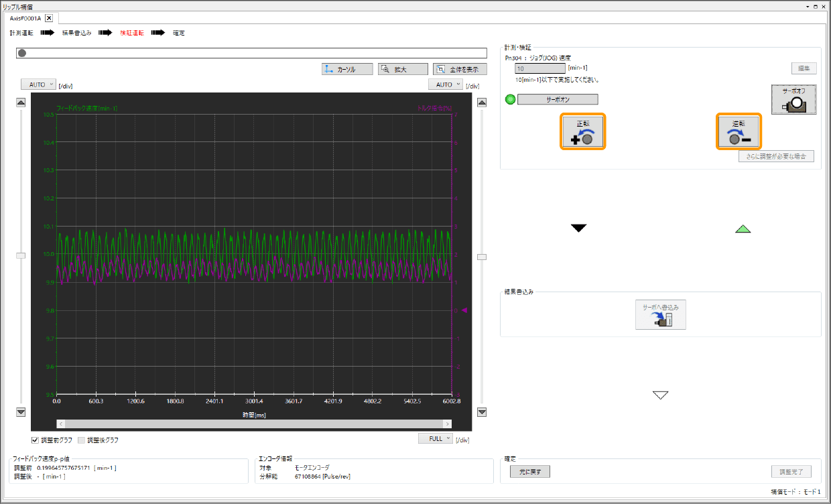Click the サーボオフ servo off button
The width and height of the screenshot is (831, 504).
click(x=793, y=100)
